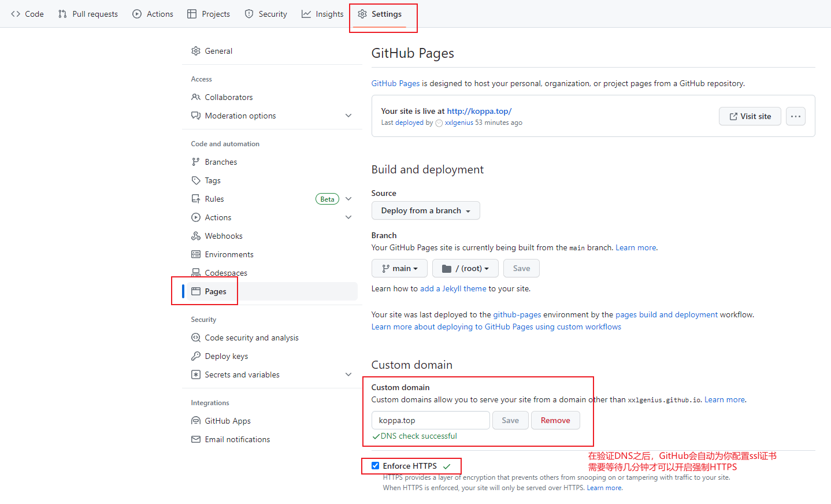This screenshot has height=504, width=831.
Task: Click the asterisk icon for Secrets and variables
Action: coord(196,375)
